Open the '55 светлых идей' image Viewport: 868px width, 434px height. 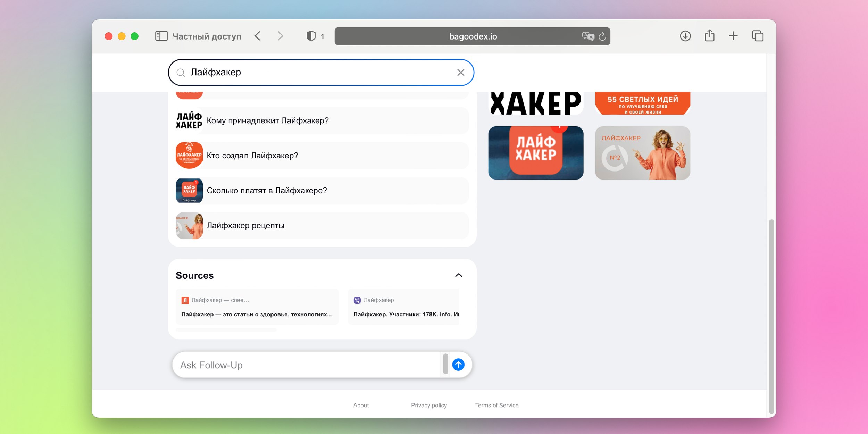click(x=643, y=103)
